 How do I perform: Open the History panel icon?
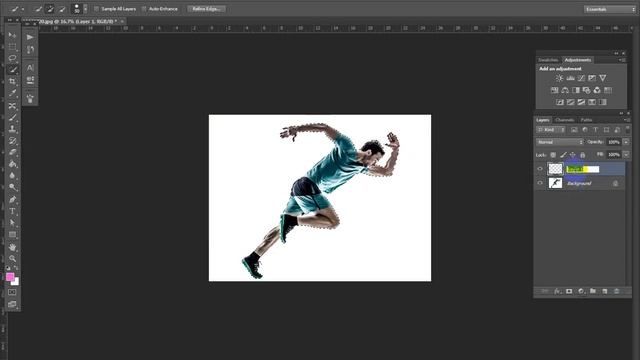pos(30,49)
